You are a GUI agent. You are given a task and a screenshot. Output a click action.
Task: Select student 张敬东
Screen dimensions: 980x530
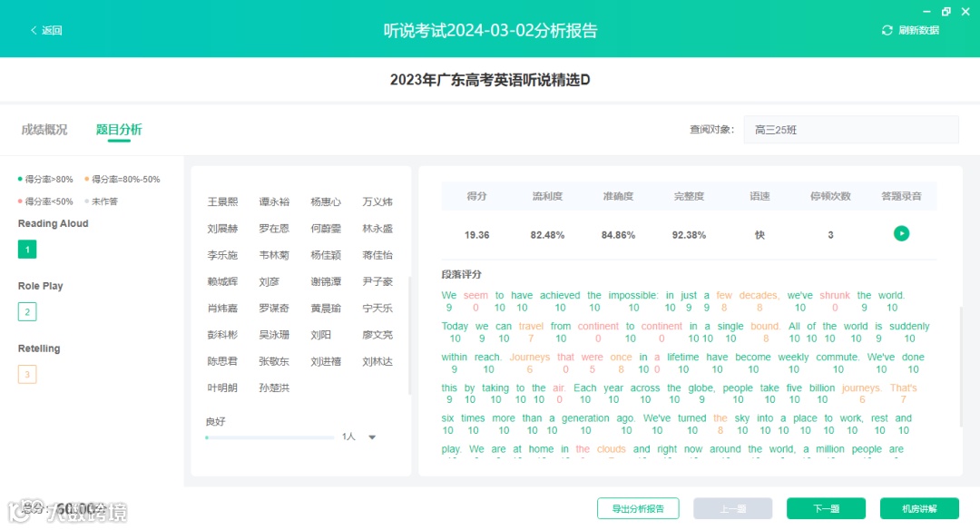click(274, 361)
